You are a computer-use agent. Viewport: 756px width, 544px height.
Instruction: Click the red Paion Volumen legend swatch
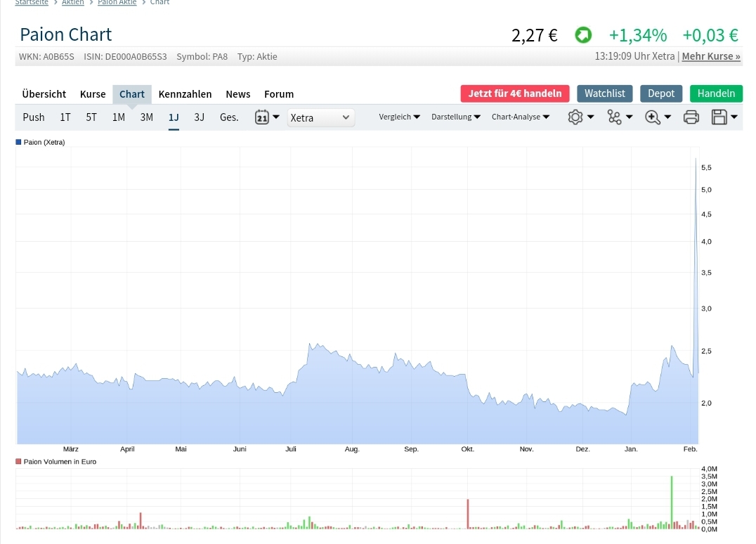pyautogui.click(x=19, y=462)
